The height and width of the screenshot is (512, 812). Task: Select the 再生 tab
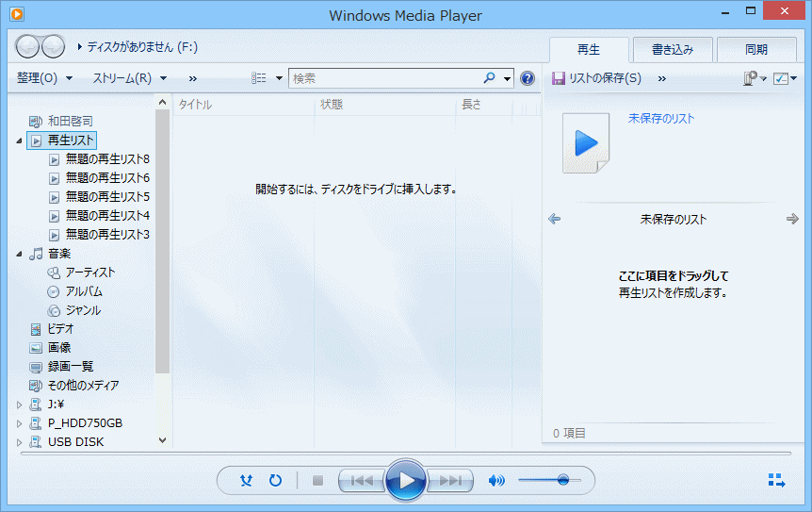[x=589, y=50]
